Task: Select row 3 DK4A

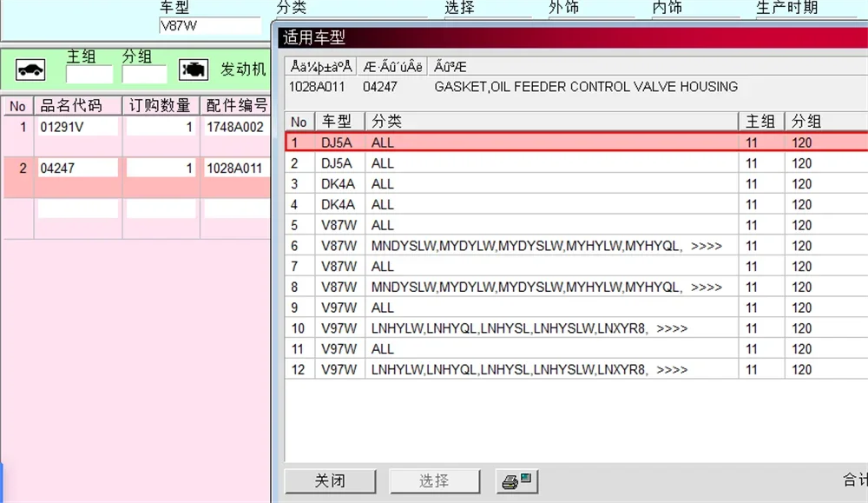Action: [576, 184]
